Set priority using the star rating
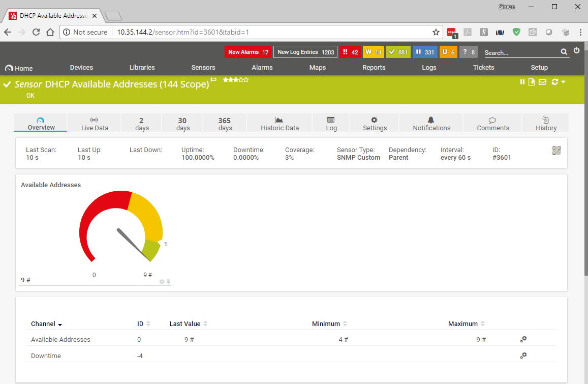Image resolution: width=588 pixels, height=384 pixels. 235,80
